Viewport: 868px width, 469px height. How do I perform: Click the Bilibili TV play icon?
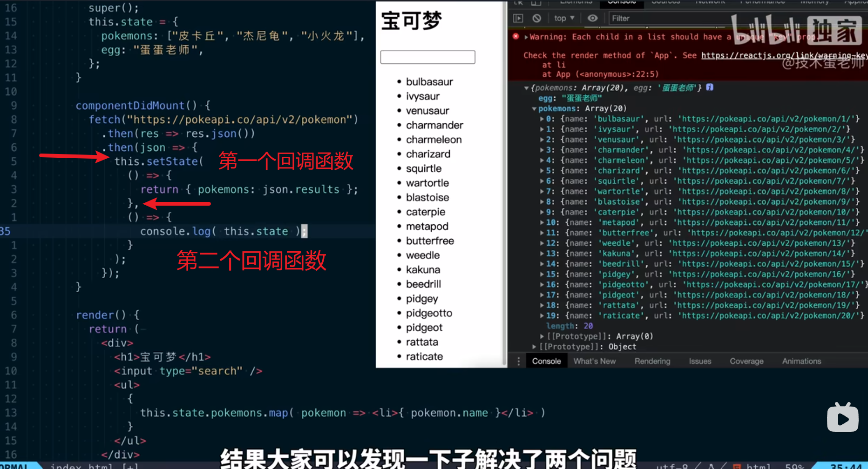point(843,418)
